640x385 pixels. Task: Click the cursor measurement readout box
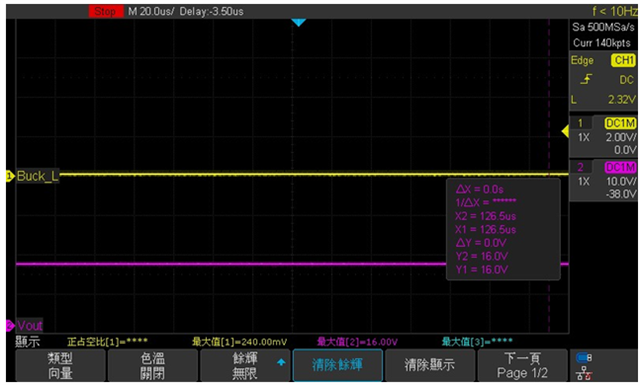(503, 229)
